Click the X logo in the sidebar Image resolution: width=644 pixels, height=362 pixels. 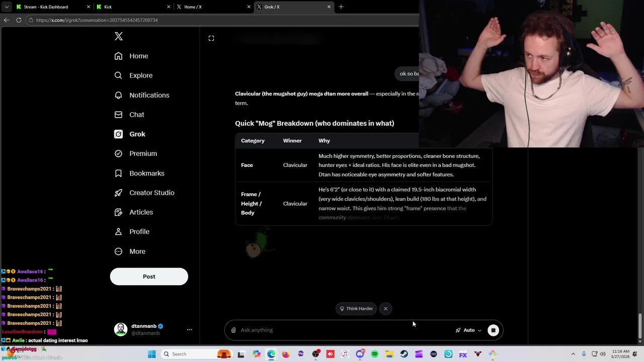tap(119, 36)
